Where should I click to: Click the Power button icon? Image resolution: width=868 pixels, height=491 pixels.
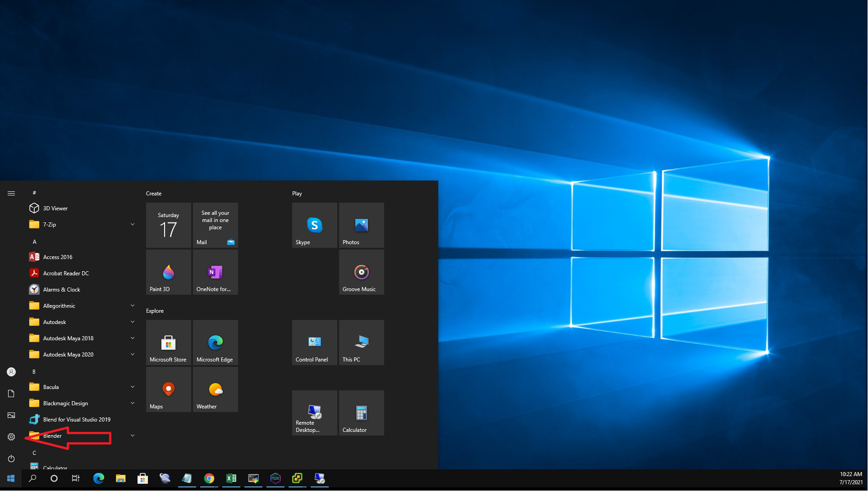pyautogui.click(x=11, y=459)
